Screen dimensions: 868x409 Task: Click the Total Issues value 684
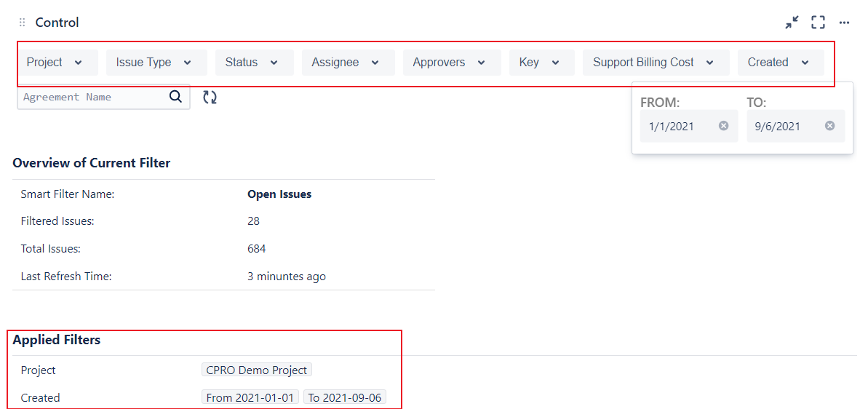pyautogui.click(x=257, y=249)
